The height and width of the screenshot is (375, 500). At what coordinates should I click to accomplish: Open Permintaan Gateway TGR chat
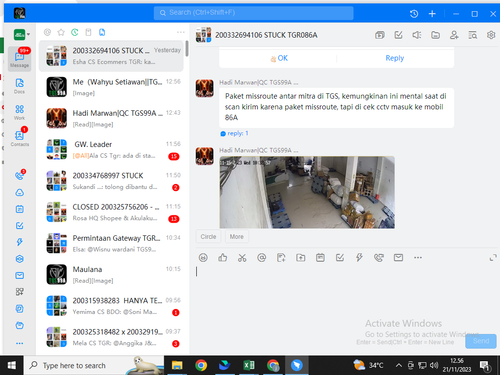[111, 243]
